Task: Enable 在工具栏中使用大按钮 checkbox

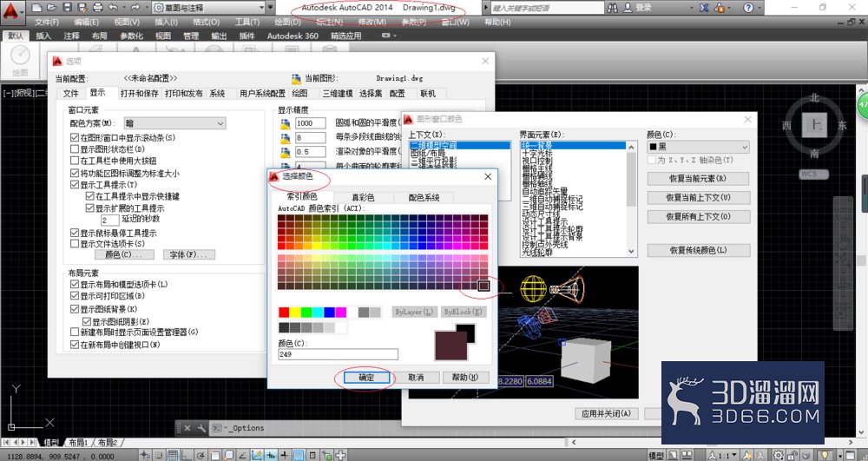Action: (x=75, y=161)
